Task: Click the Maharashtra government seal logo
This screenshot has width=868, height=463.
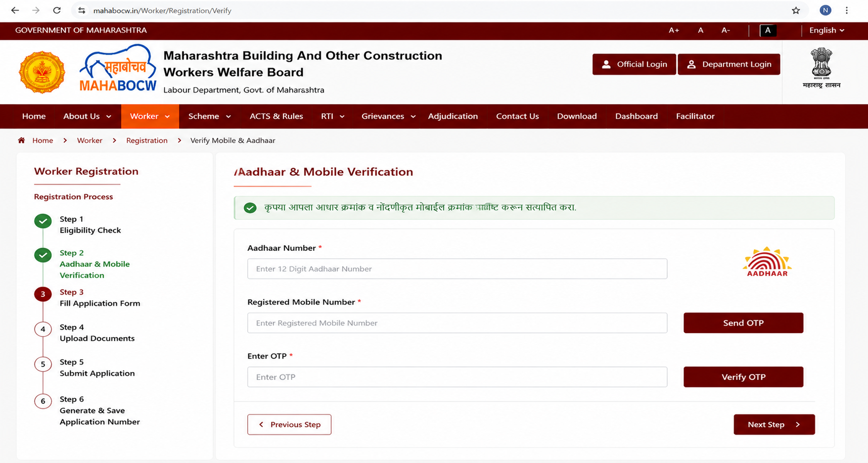Action: [x=42, y=72]
